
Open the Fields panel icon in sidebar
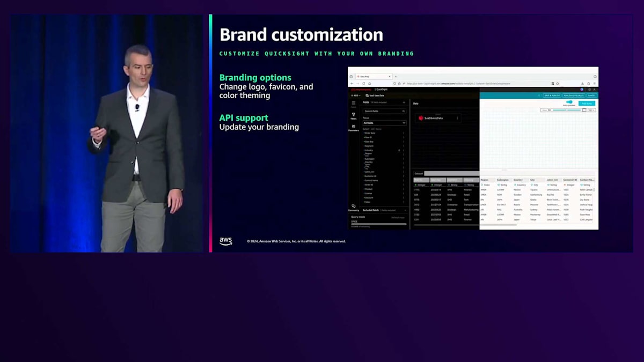click(354, 104)
